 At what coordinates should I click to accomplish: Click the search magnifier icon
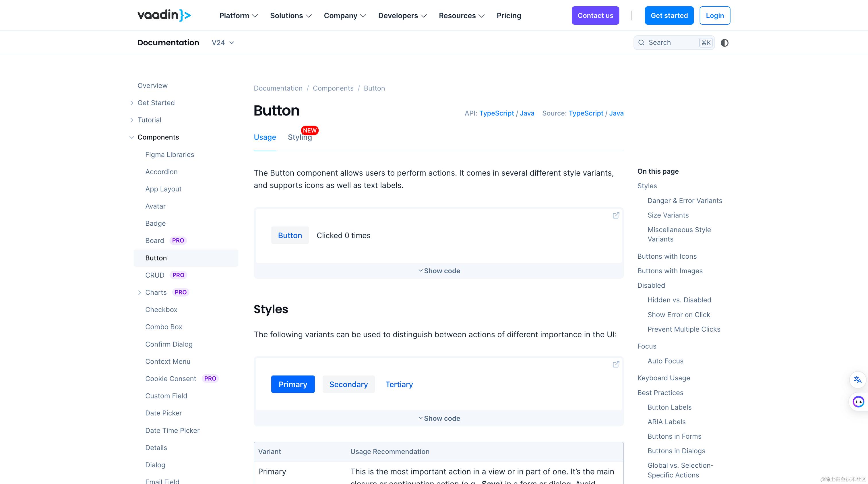641,42
